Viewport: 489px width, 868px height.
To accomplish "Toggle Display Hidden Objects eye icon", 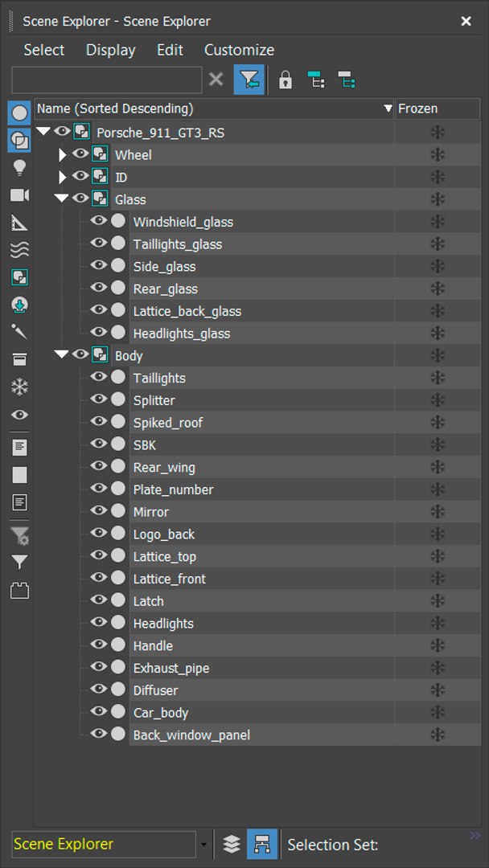I will click(20, 415).
